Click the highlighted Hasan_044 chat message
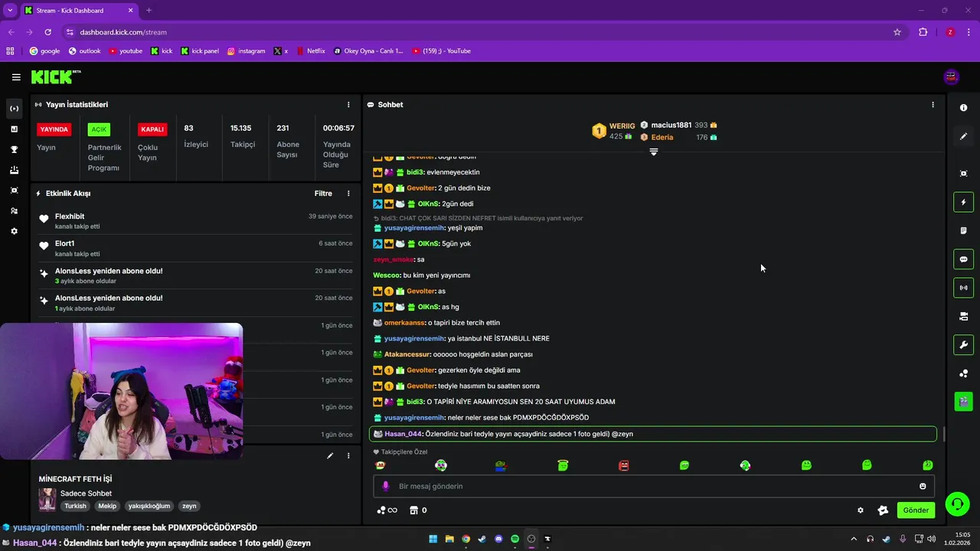This screenshot has height=551, width=980. coord(653,434)
